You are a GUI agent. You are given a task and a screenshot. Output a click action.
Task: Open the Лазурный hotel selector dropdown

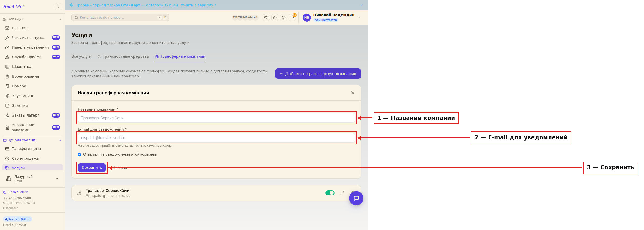(32, 179)
